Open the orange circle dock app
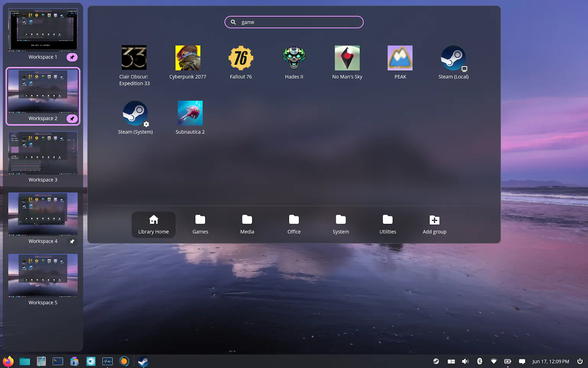The height and width of the screenshot is (368, 588). 124,361
